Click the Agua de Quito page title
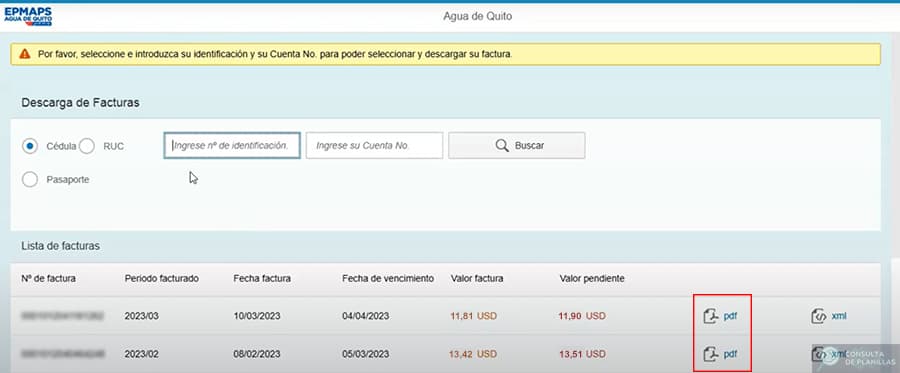The image size is (900, 373). point(478,16)
